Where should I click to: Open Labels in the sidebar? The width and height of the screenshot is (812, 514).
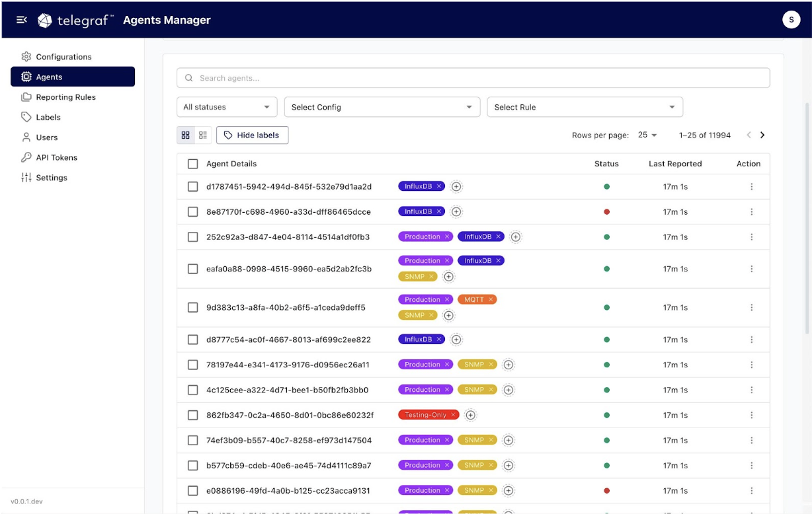[x=73, y=117]
